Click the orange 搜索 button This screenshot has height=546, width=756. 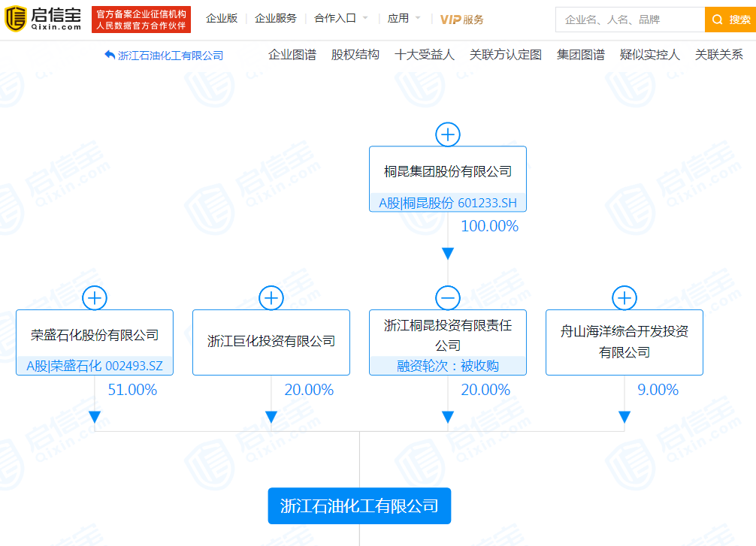[730, 20]
